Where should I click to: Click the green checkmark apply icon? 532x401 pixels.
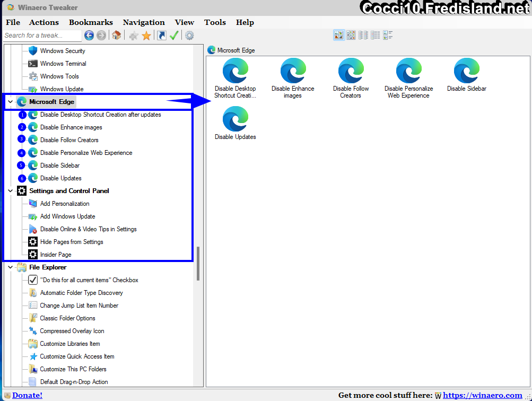tap(174, 36)
